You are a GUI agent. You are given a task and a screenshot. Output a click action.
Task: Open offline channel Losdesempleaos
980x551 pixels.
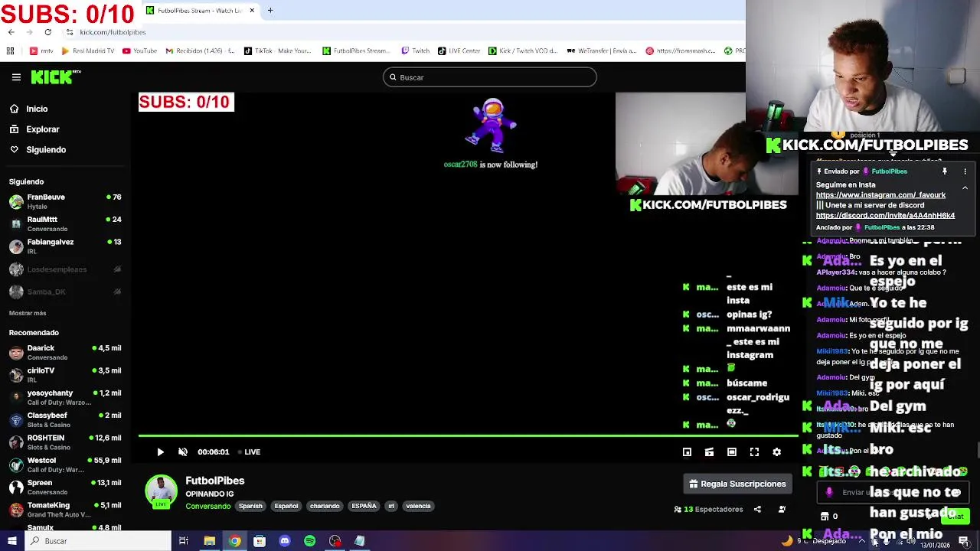click(65, 269)
